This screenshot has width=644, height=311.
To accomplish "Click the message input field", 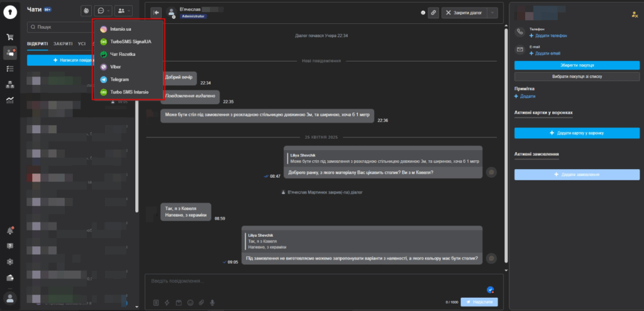I will pos(314,280).
